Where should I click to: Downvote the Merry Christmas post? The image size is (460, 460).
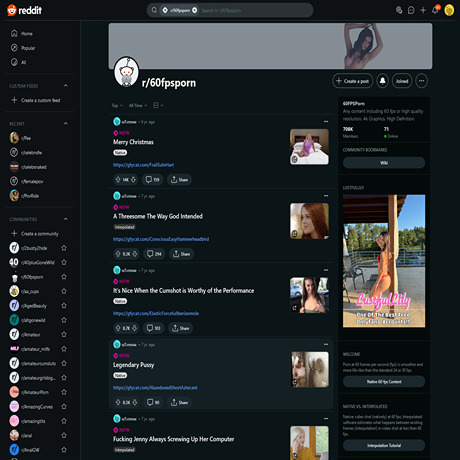(134, 180)
